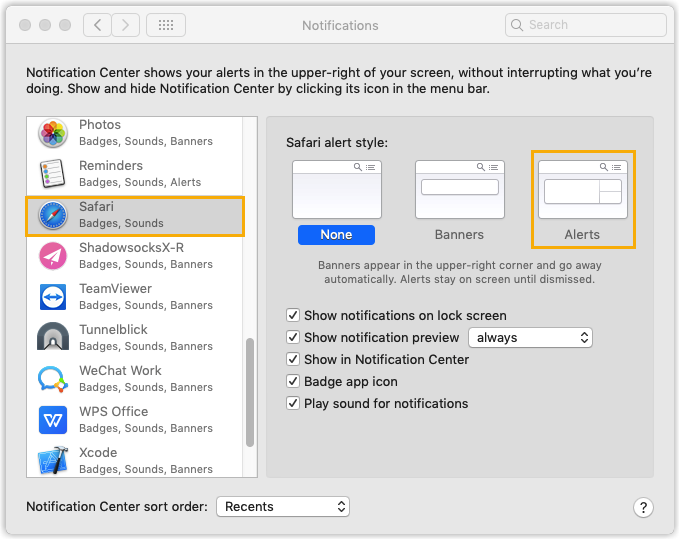Image resolution: width=680 pixels, height=540 pixels.
Task: Click the Reminders app icon
Action: [53, 174]
